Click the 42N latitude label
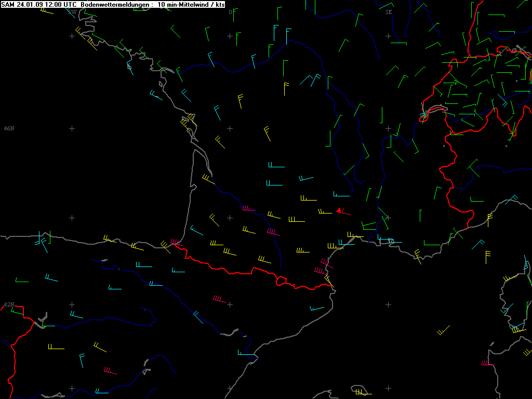Viewport: 532px width, 399px height. pos(9,304)
